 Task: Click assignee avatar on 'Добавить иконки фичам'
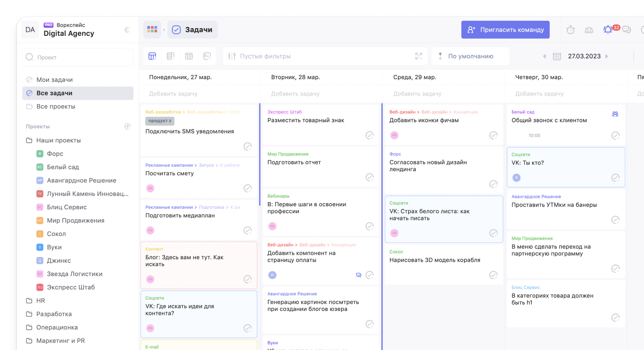[394, 135]
